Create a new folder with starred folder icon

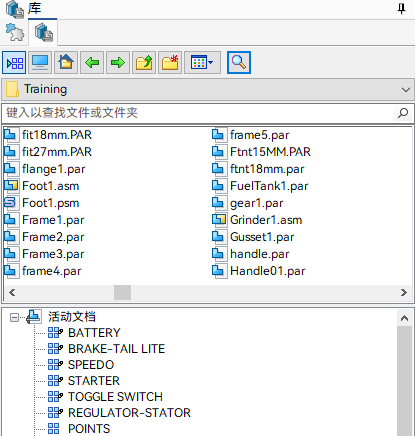[170, 63]
